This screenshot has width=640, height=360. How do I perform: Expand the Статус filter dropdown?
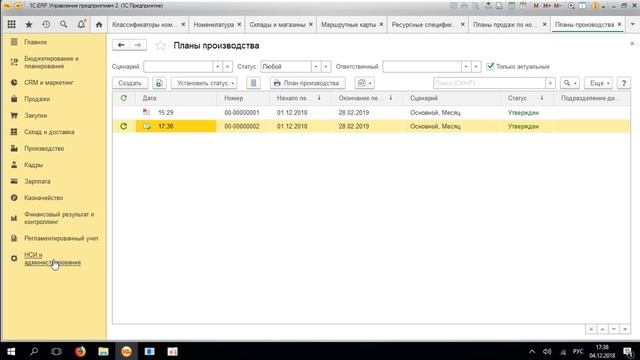tap(316, 67)
